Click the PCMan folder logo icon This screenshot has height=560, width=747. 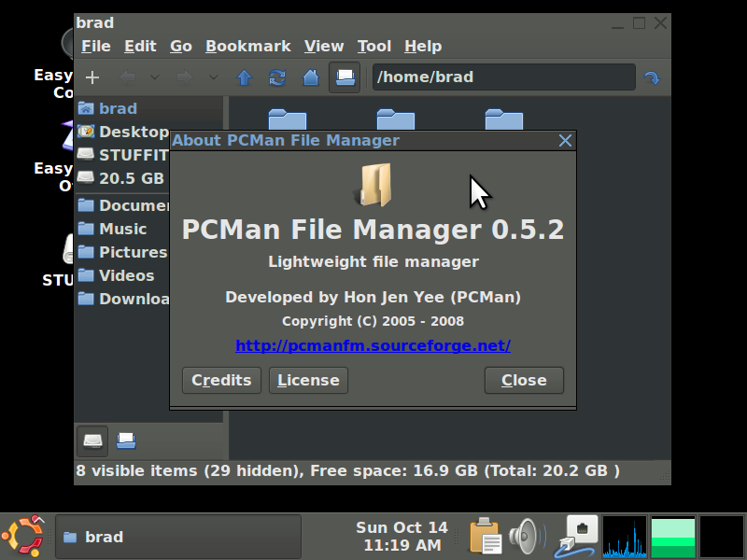tap(373, 185)
